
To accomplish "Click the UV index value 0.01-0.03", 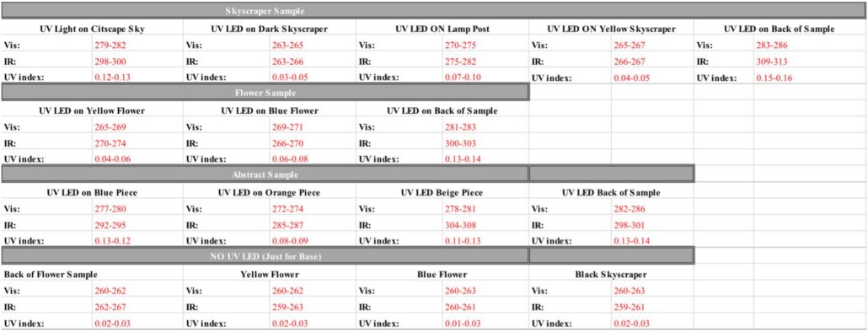I will coord(463,324).
